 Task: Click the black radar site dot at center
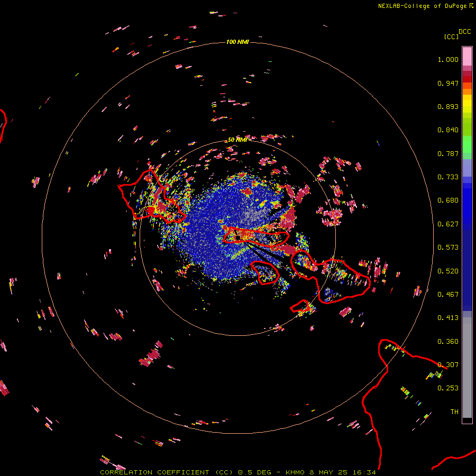(x=238, y=237)
